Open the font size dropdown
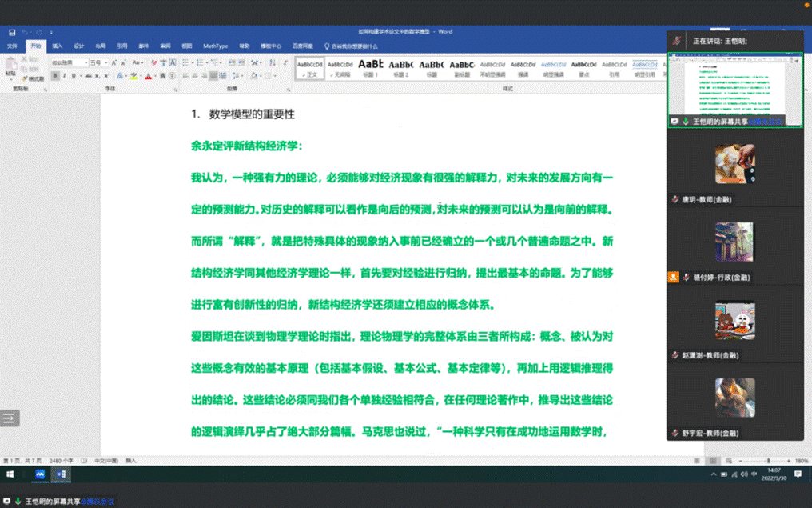This screenshot has width=812, height=508. point(106,62)
